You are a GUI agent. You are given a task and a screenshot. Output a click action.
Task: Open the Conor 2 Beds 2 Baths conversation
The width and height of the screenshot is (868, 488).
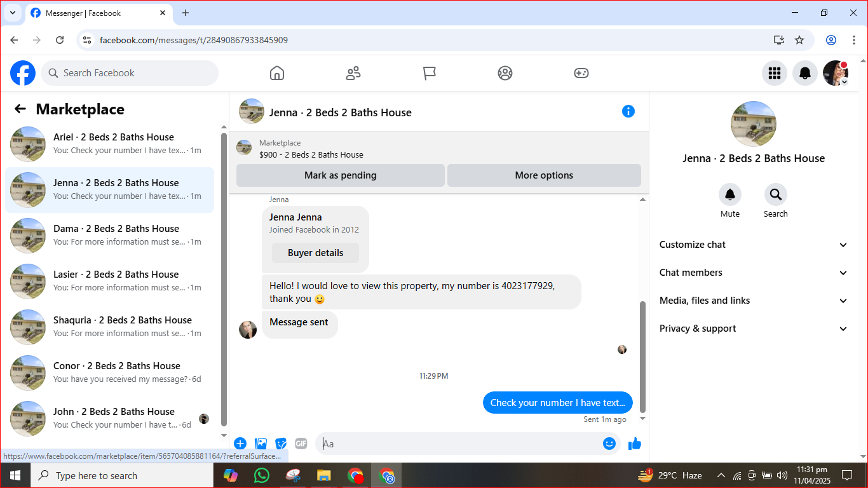click(109, 372)
